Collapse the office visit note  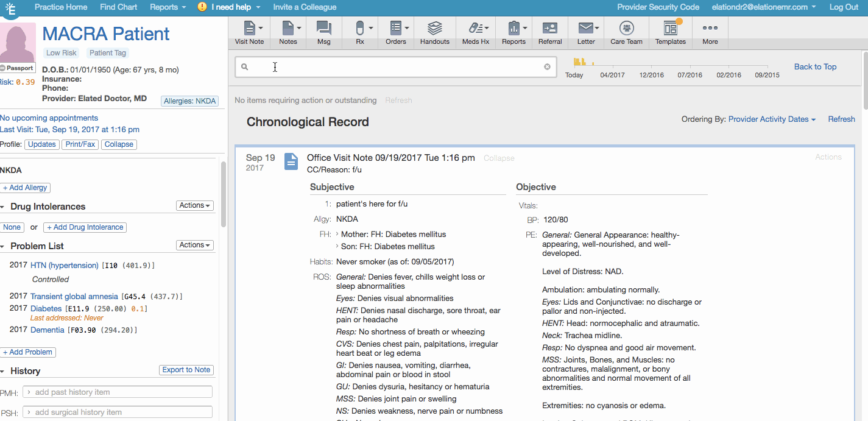pyautogui.click(x=499, y=158)
